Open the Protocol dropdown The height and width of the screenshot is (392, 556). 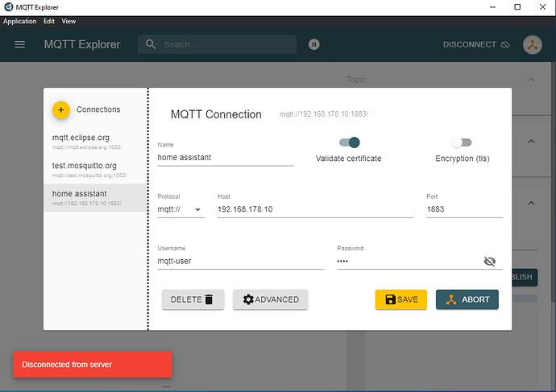pos(180,209)
